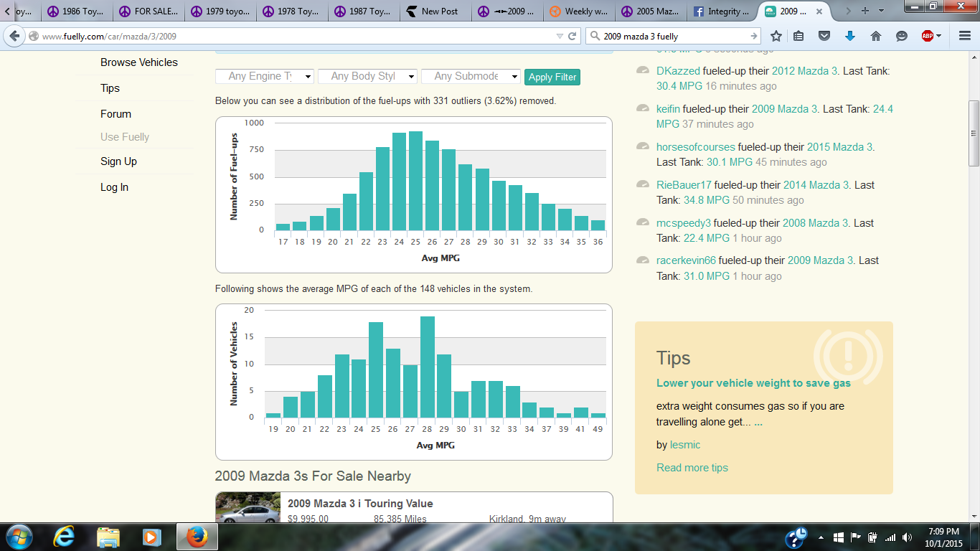980x551 pixels.
Task: Click the Apply Filter button
Action: (552, 77)
